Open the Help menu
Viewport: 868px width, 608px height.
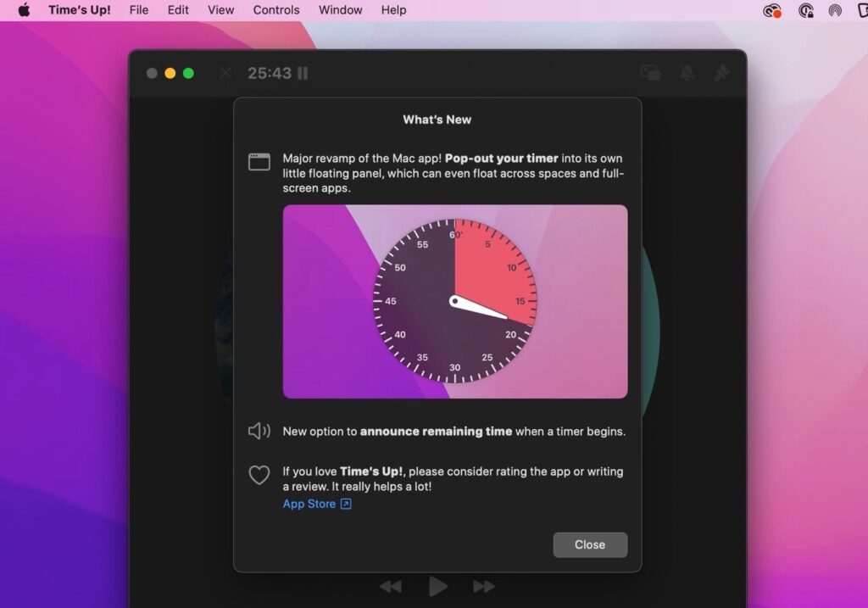[x=393, y=10]
